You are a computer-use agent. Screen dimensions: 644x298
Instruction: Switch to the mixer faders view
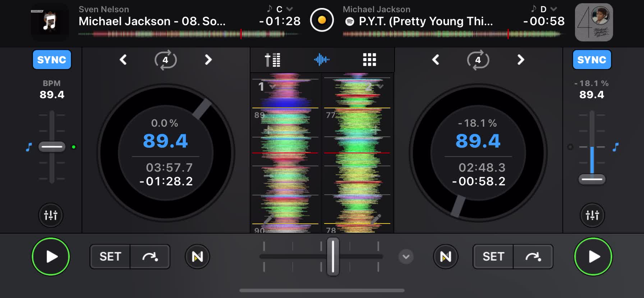point(273,60)
